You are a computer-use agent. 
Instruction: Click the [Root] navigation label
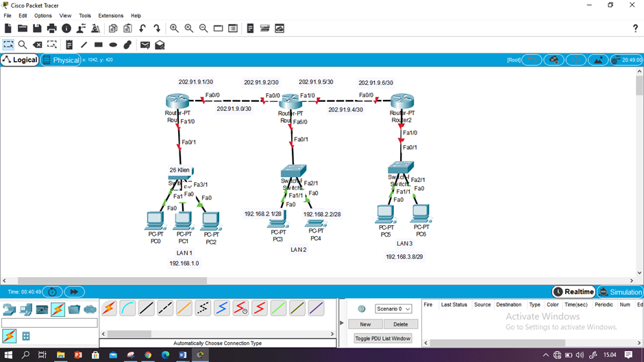(513, 60)
